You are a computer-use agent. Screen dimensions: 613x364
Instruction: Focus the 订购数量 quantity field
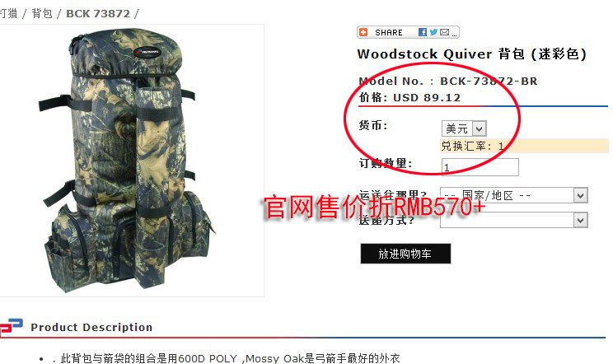coord(480,167)
